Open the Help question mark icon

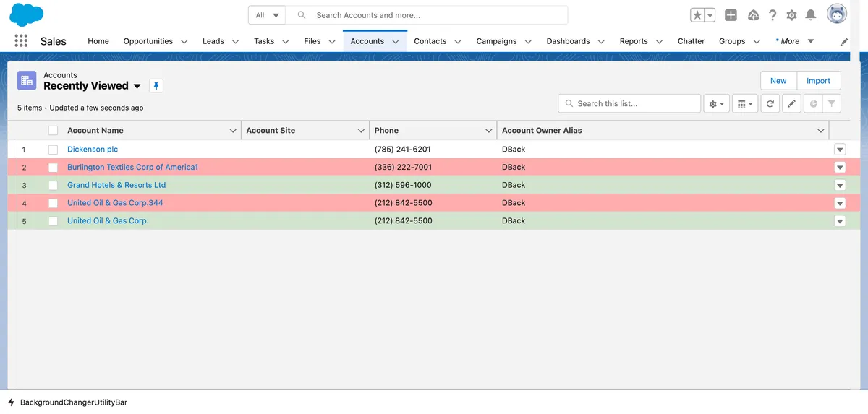(x=773, y=15)
